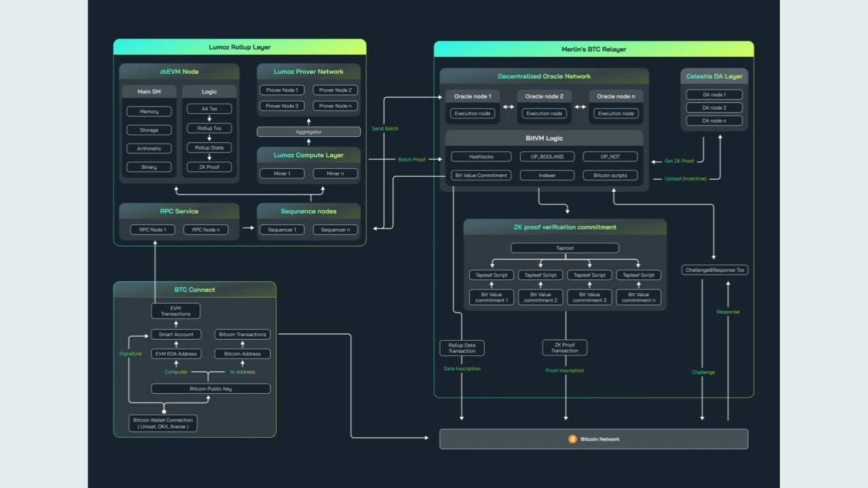Click the 'Bit Value Commitment' box in BitVM Logic
The image size is (868, 488).
tap(481, 176)
